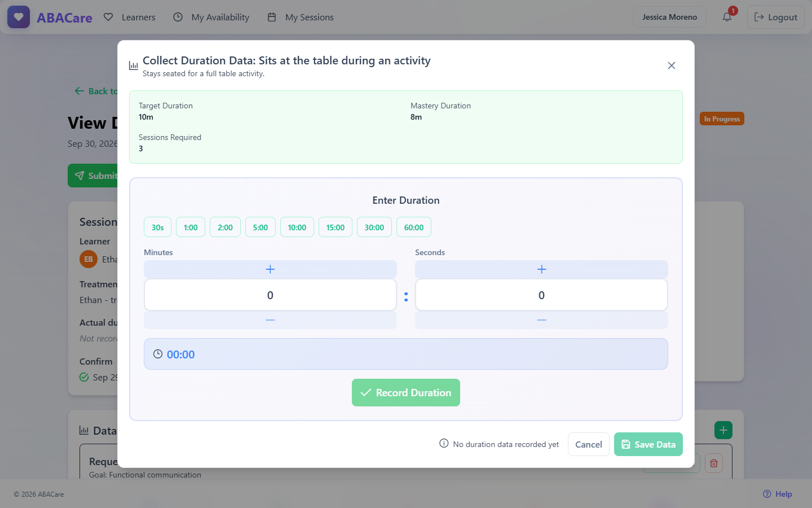Viewport: 812px width, 508px height.
Task: Choose the 2:00 preset duration
Action: coord(226,227)
